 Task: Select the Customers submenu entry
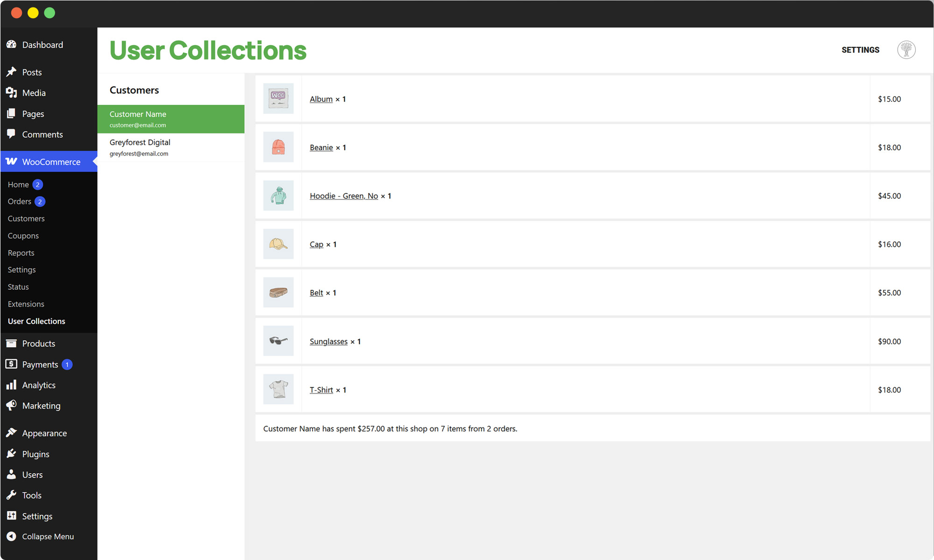click(x=26, y=218)
